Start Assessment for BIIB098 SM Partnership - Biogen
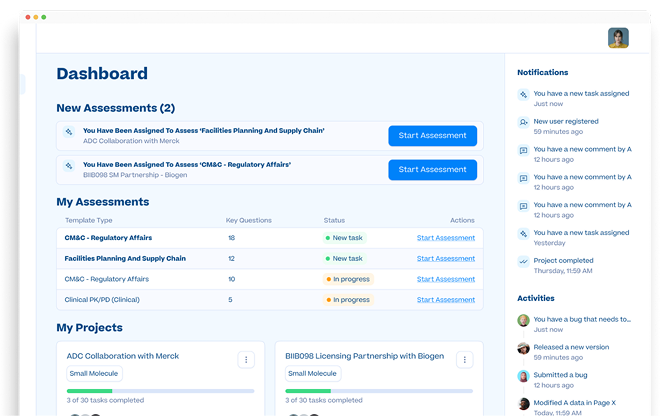 point(433,170)
